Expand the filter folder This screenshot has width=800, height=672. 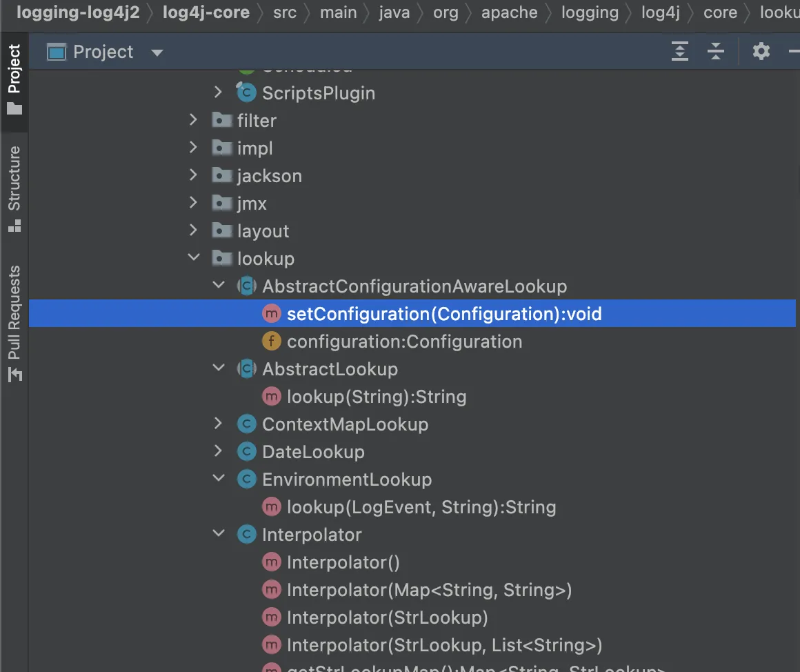194,120
